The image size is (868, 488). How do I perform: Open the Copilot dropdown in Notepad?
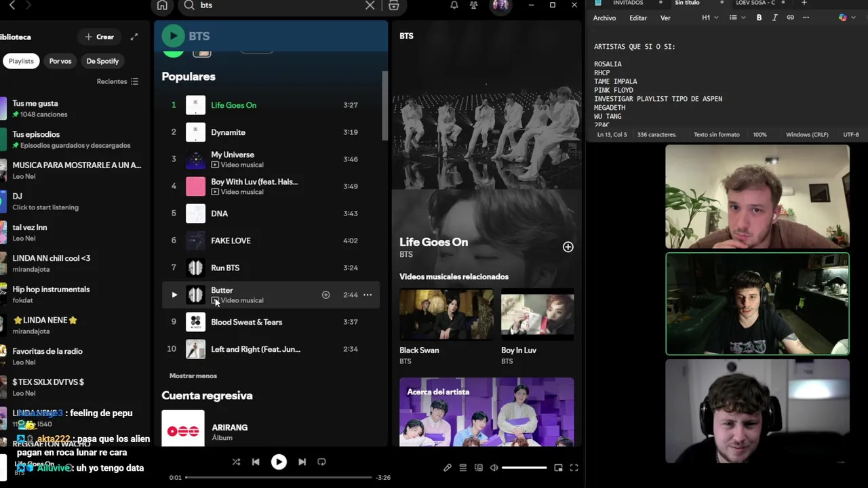click(x=846, y=18)
